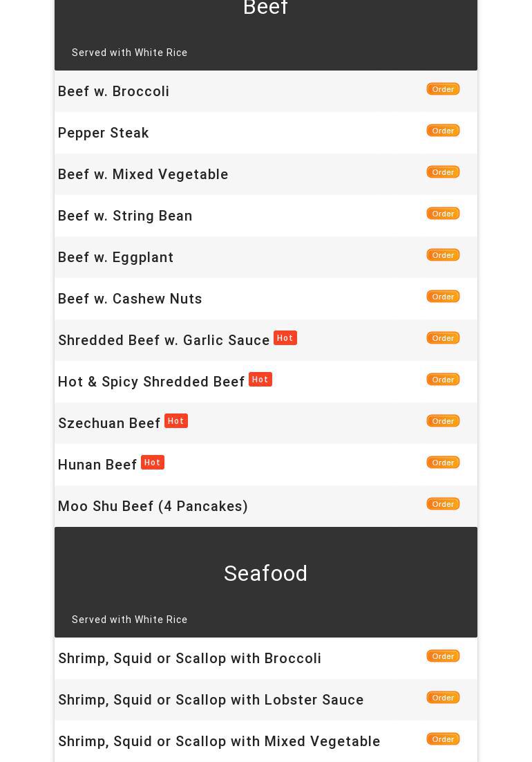The height and width of the screenshot is (762, 532).
Task: Click the Moo Shu Beef item name
Action: coord(153,506)
